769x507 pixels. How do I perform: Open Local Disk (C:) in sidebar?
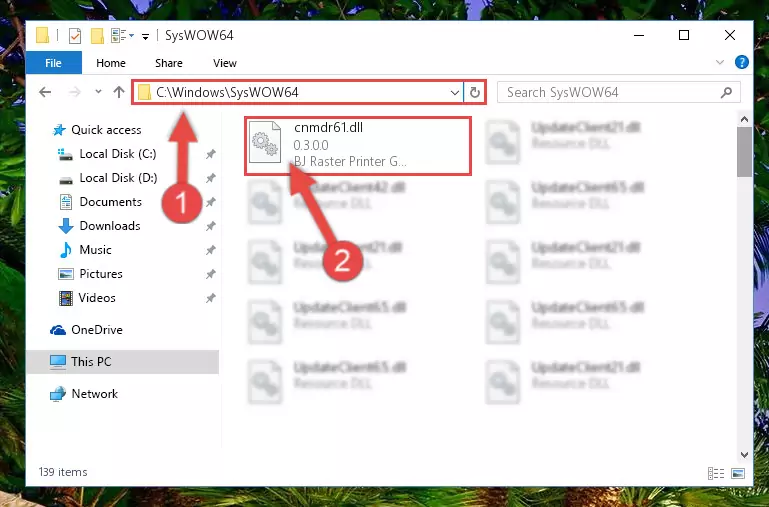coord(118,153)
